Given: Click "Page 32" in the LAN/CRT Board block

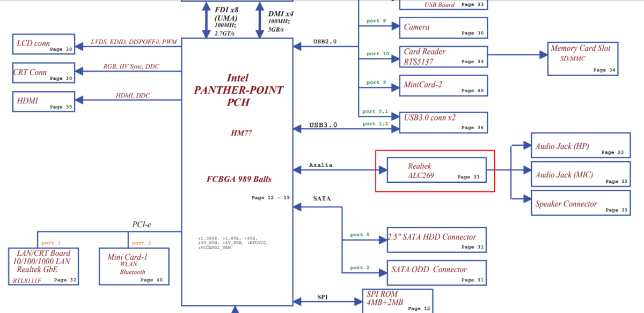Looking at the screenshot, I should 65,280.
